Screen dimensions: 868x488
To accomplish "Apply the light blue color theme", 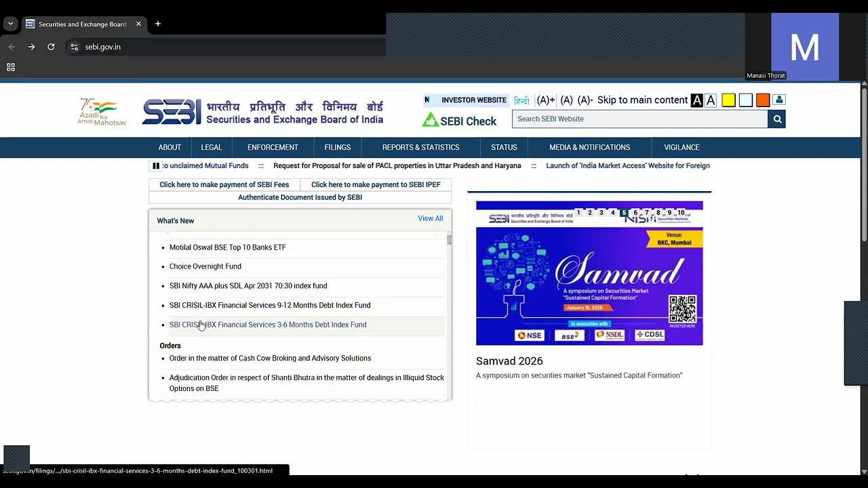I will point(745,100).
